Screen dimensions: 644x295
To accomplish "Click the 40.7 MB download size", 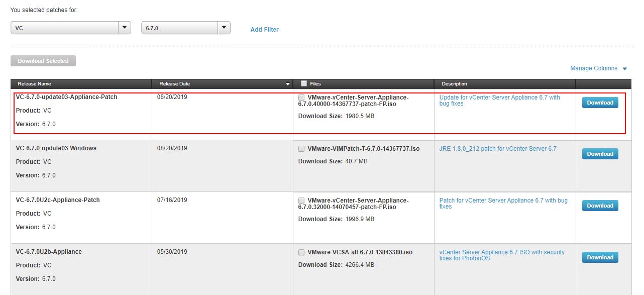I will (356, 161).
